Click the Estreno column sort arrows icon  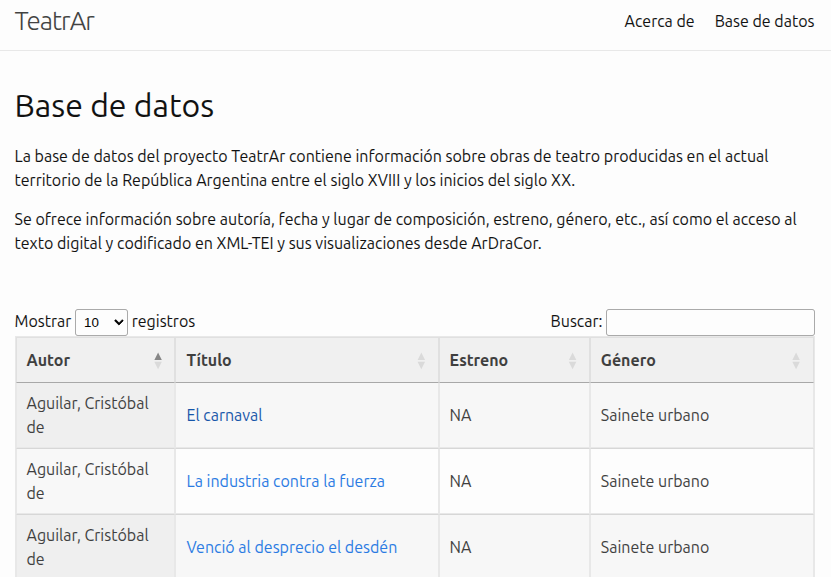(572, 360)
